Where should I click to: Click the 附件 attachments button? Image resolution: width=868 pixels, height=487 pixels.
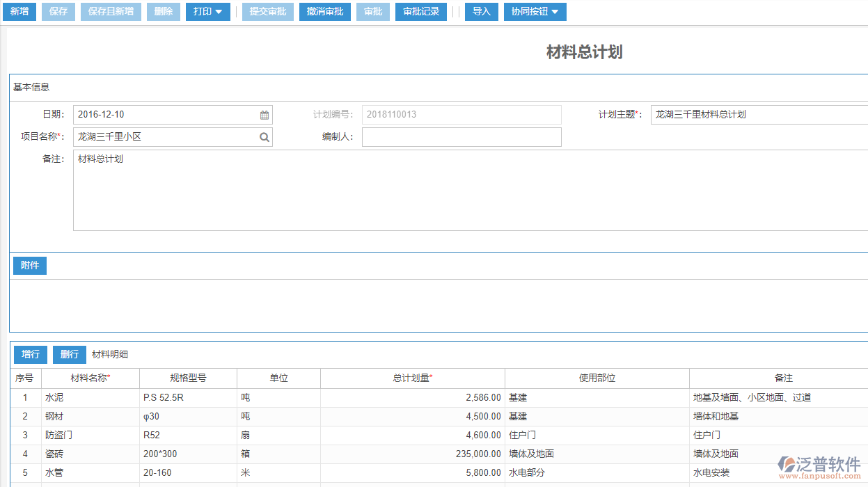29,265
